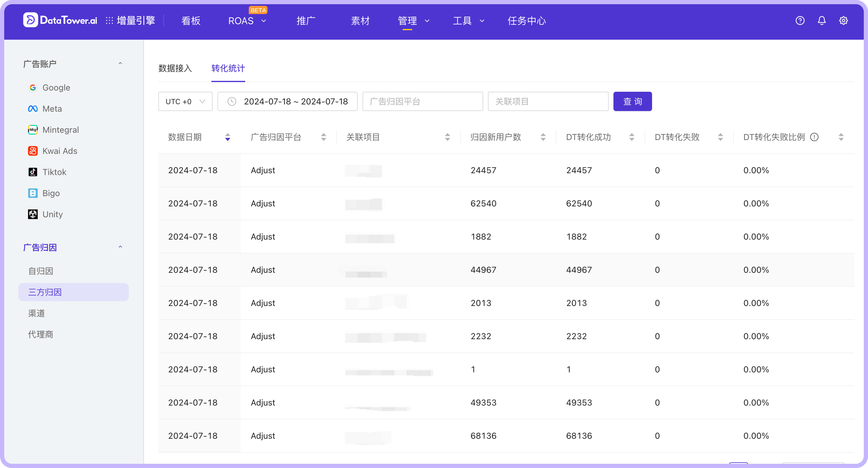Collapse the 广告账户 section
The height and width of the screenshot is (468, 868).
tap(120, 63)
